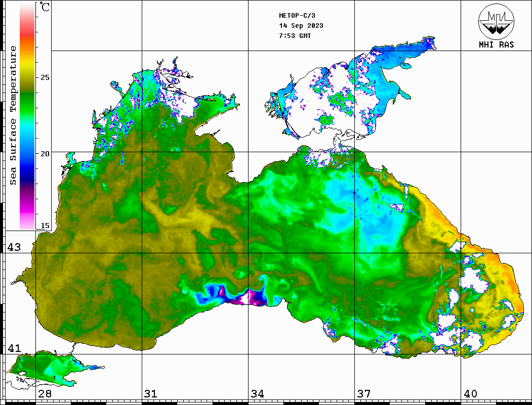Click the longitude label '40'
This screenshot has width=532, height=405.
tap(470, 393)
